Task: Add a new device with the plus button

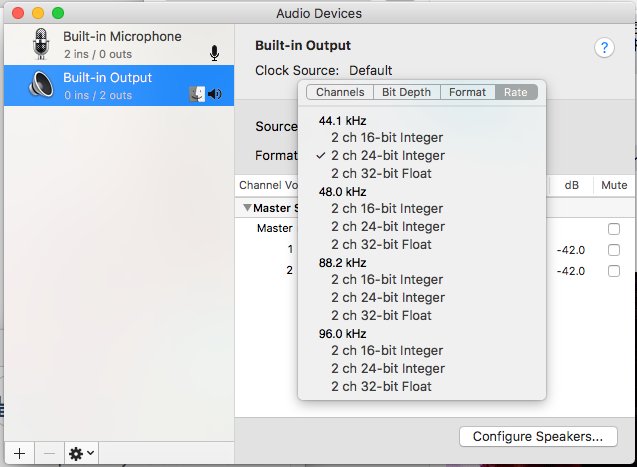Action: [x=18, y=453]
